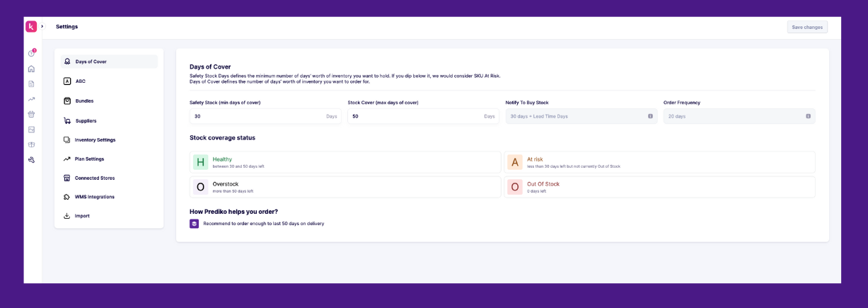Go to the home icon in sidebar
This screenshot has height=308, width=868.
coord(31,69)
